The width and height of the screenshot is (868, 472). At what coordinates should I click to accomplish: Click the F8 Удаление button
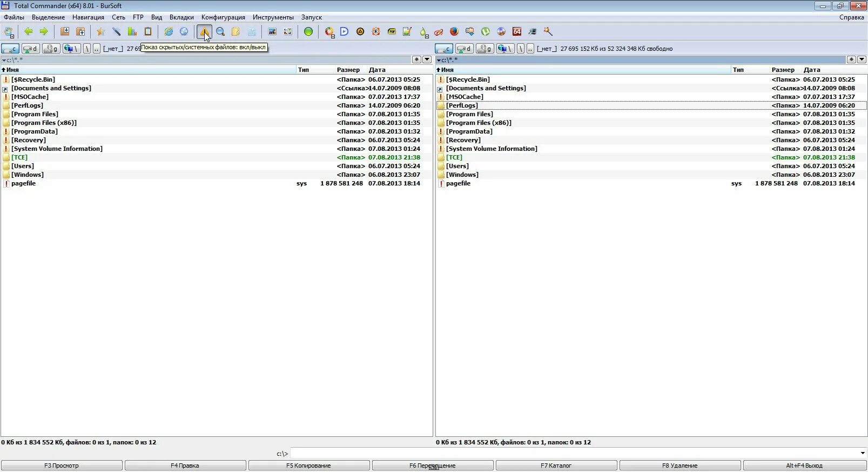(680, 466)
